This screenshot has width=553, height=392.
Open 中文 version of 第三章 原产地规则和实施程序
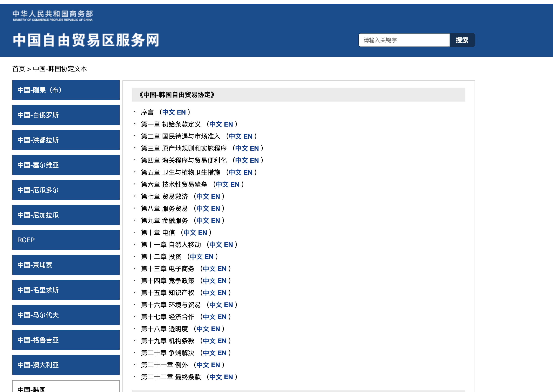(242, 149)
